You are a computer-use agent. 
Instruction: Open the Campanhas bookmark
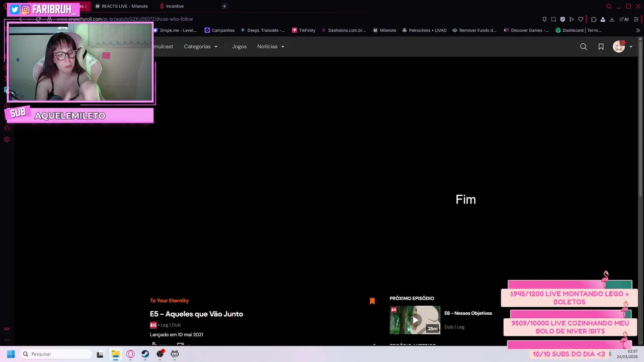[219, 30]
